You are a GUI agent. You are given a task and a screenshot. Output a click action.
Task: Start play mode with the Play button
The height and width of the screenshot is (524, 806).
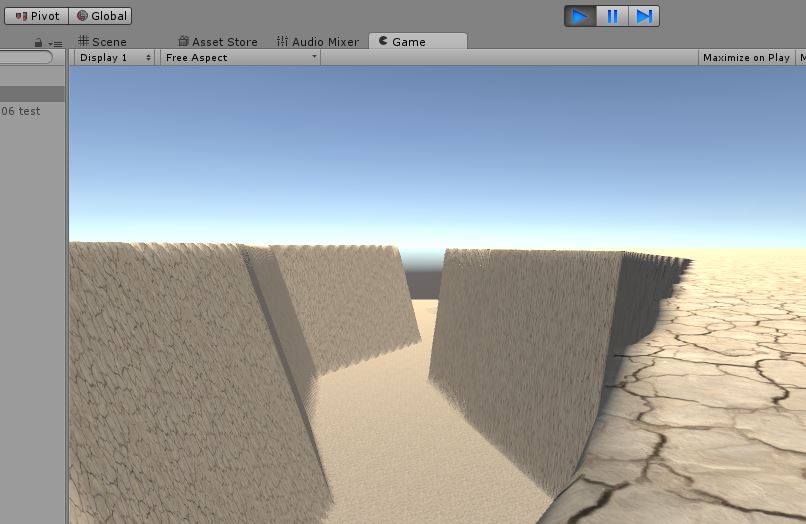click(x=580, y=16)
